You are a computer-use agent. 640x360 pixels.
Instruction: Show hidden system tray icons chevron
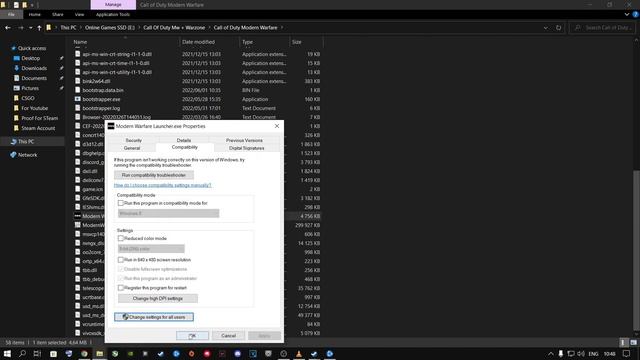[x=551, y=353]
